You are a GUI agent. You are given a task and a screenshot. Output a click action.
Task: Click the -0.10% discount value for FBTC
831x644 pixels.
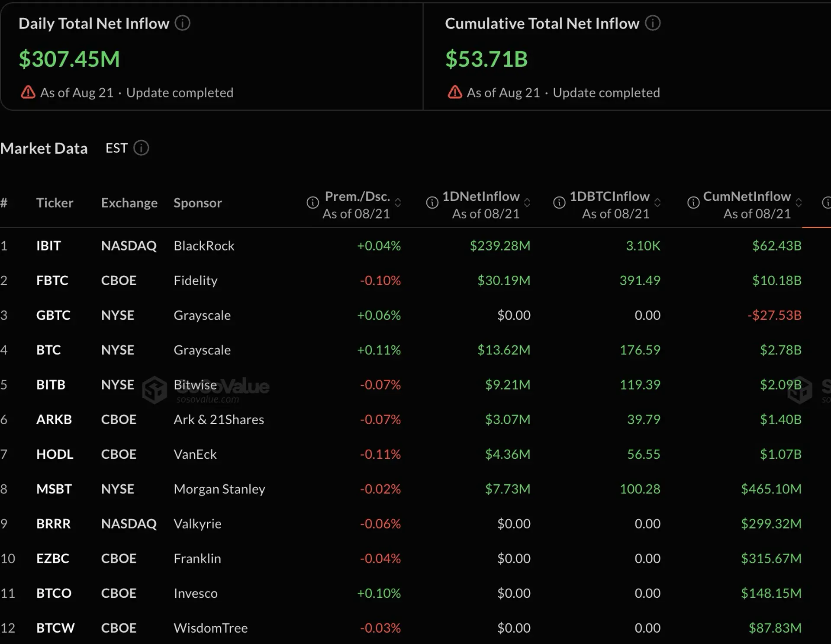tap(380, 280)
